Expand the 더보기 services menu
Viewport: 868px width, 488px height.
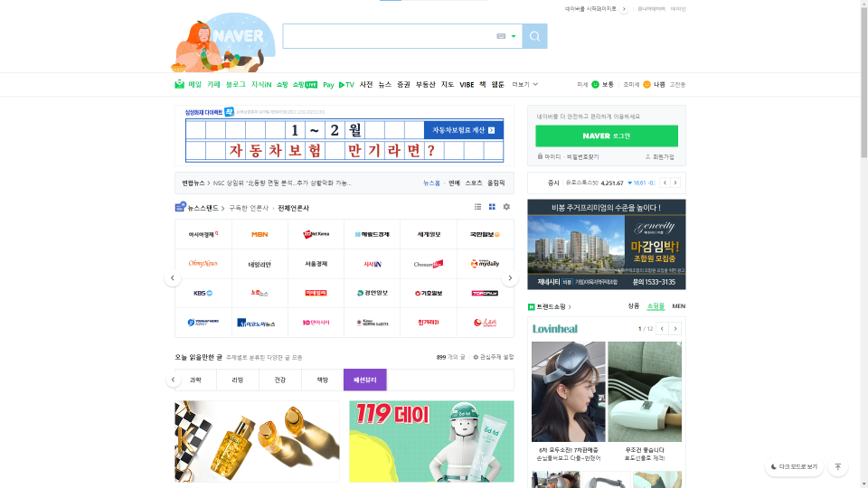(x=524, y=85)
